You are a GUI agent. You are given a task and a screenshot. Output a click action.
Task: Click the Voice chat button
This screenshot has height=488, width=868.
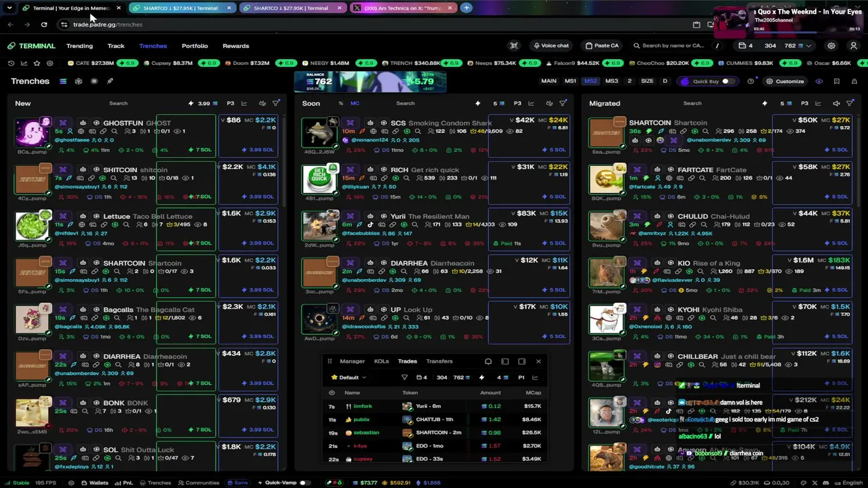point(551,46)
